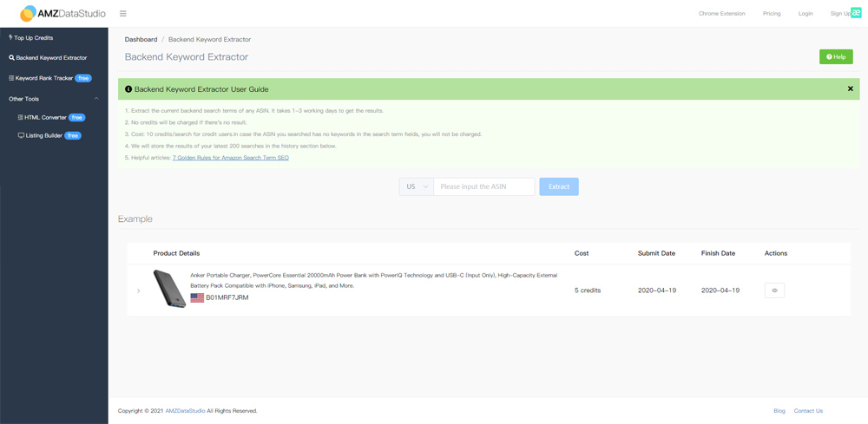Collapse the Other Tools section
The width and height of the screenshot is (868, 424).
pyautogui.click(x=96, y=99)
